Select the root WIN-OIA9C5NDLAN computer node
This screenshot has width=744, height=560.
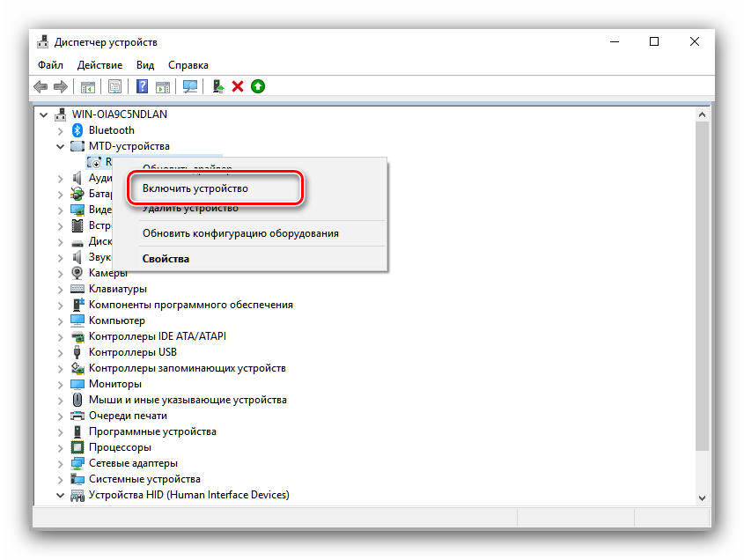121,114
